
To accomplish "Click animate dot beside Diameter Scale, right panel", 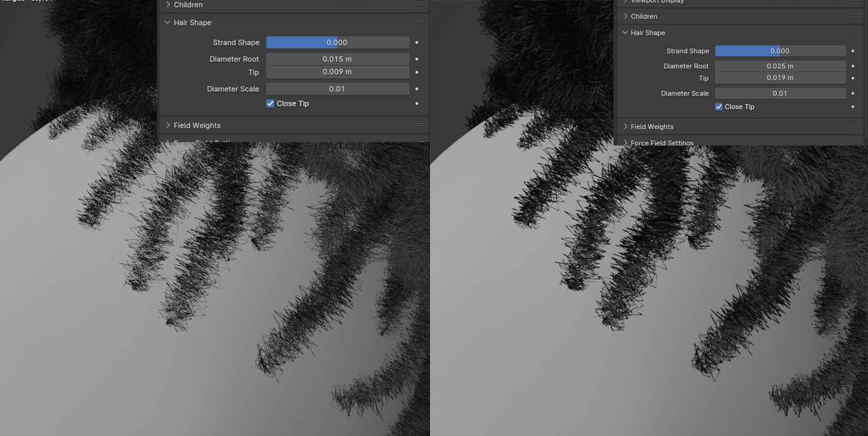I will [x=853, y=94].
